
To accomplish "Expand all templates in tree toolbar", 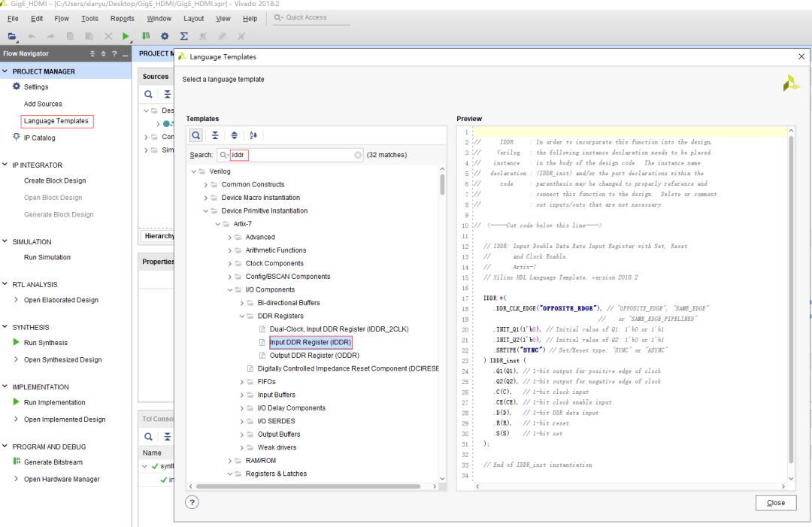I will (x=234, y=135).
